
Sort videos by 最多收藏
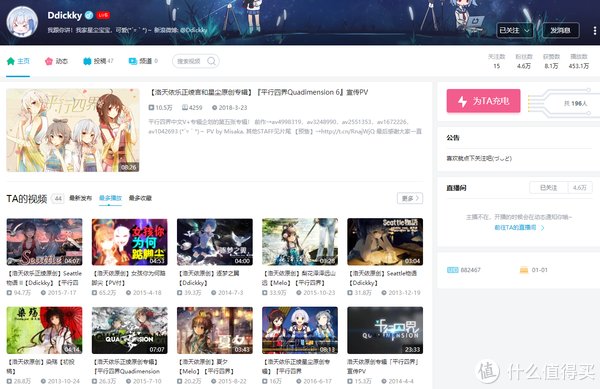[140, 198]
